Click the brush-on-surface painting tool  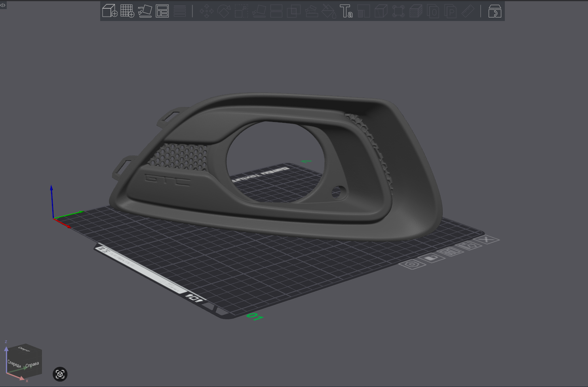tap(311, 11)
